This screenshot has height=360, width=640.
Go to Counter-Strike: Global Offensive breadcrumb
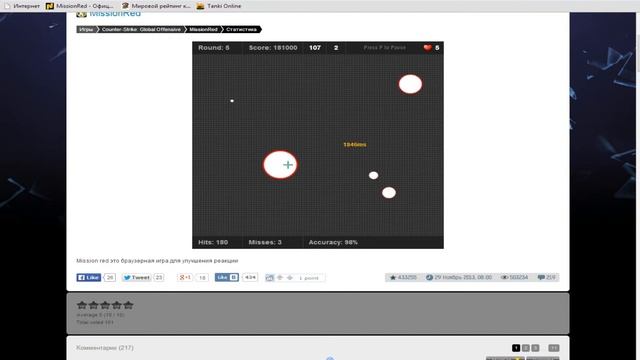[x=141, y=29]
